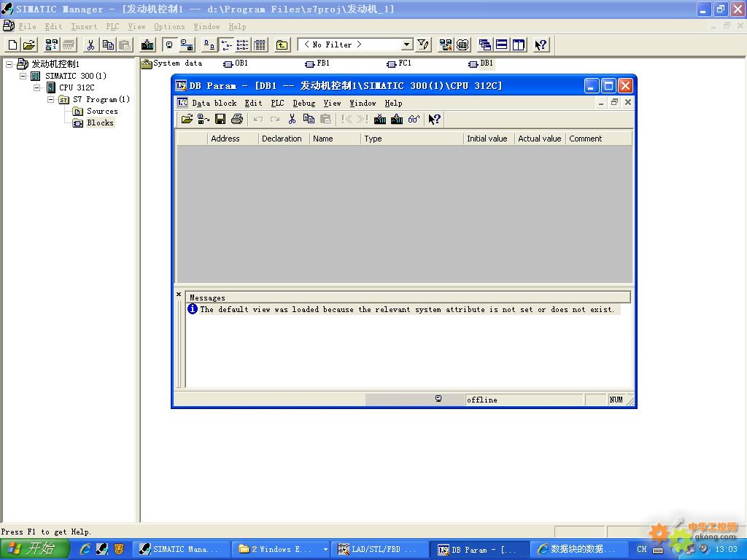Click second download icon in DB Param toolbar

point(396,119)
